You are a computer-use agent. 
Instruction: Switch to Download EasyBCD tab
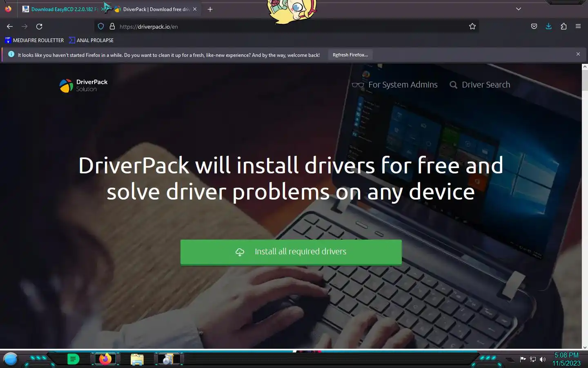[60, 9]
